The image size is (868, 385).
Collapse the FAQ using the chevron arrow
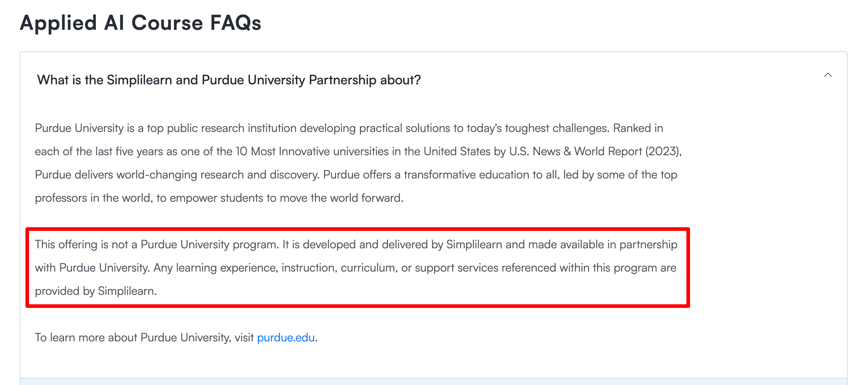pos(828,75)
